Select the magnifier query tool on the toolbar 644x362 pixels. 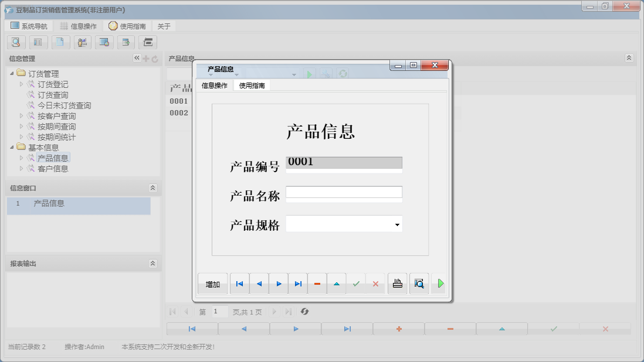(x=16, y=42)
